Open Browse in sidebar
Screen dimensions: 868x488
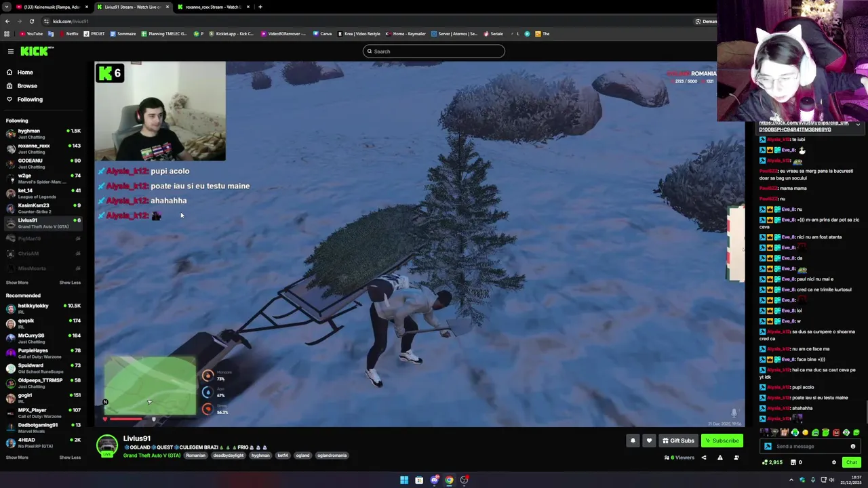[27, 85]
